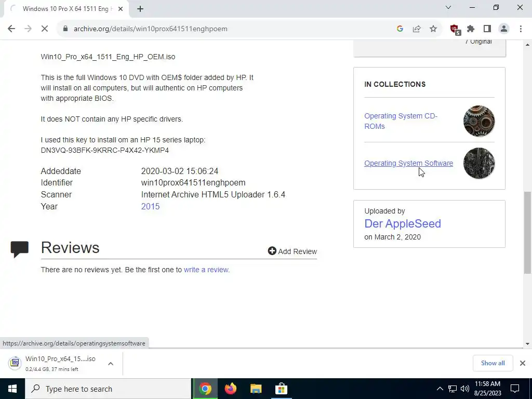Click the address bar URL
The width and height of the screenshot is (532, 399).
150,29
